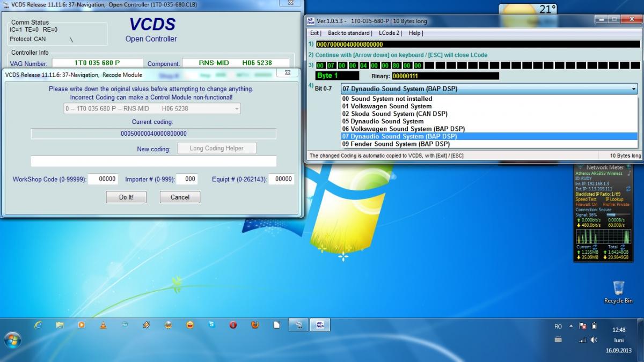Collapse the Bit 0-7 dropdown arrow
644x362 pixels.
click(633, 89)
